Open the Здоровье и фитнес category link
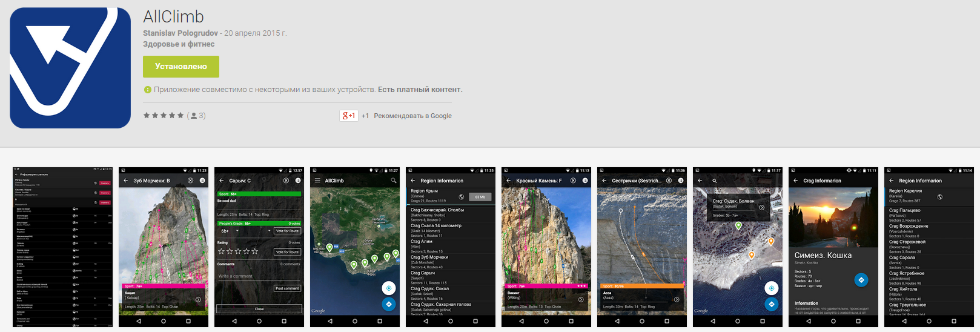The image size is (980, 332). point(179,44)
